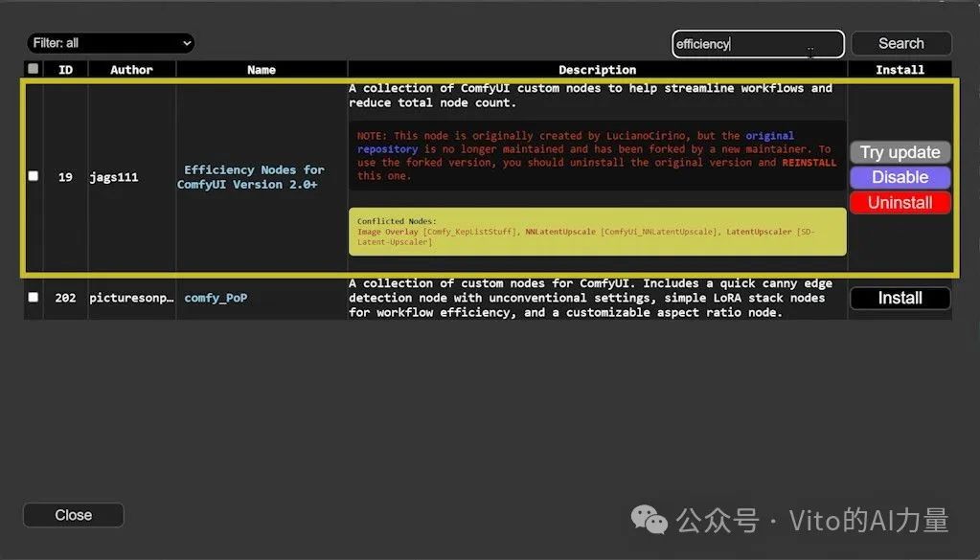Viewport: 980px width, 560px height.
Task: Click ID cell '19'
Action: tap(66, 177)
